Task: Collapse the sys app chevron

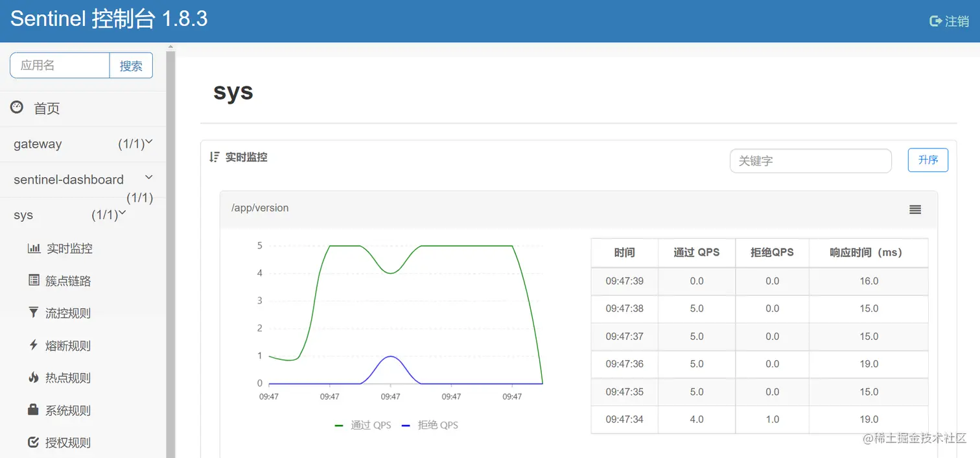Action: pos(122,212)
